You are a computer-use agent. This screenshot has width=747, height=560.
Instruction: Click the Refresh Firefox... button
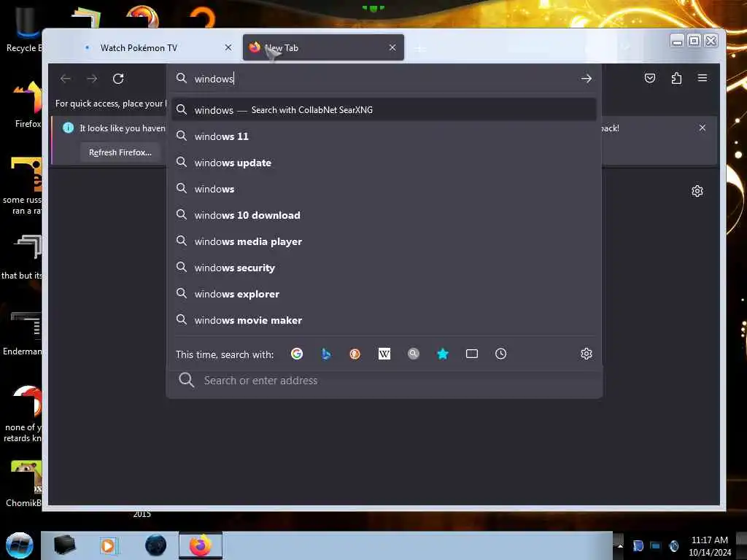pos(120,152)
